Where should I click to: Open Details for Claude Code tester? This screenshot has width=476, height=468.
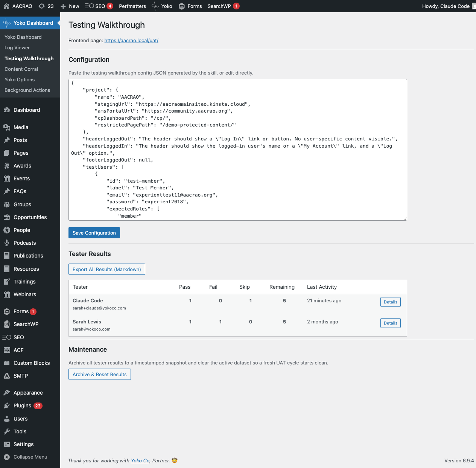(x=391, y=302)
